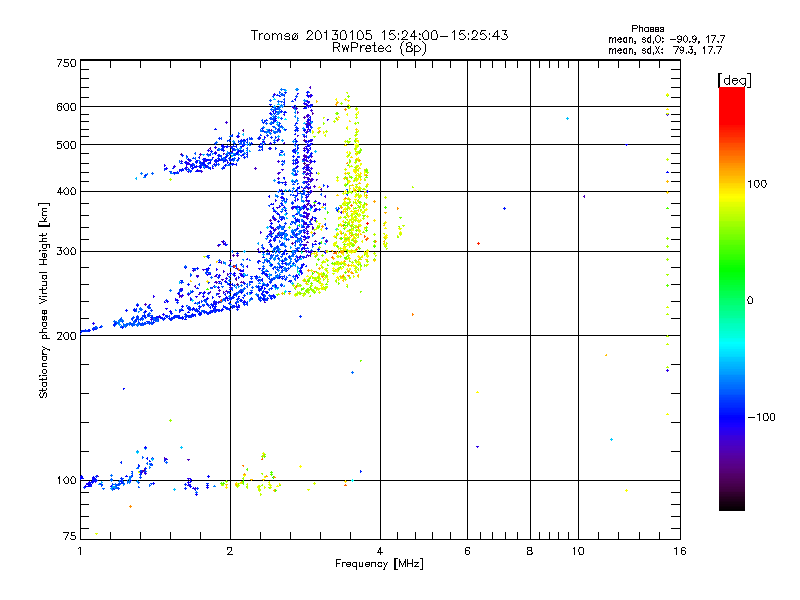
Task: Click the 'Stationary phase Virtual Height [km]' axis label
Action: coord(44,301)
